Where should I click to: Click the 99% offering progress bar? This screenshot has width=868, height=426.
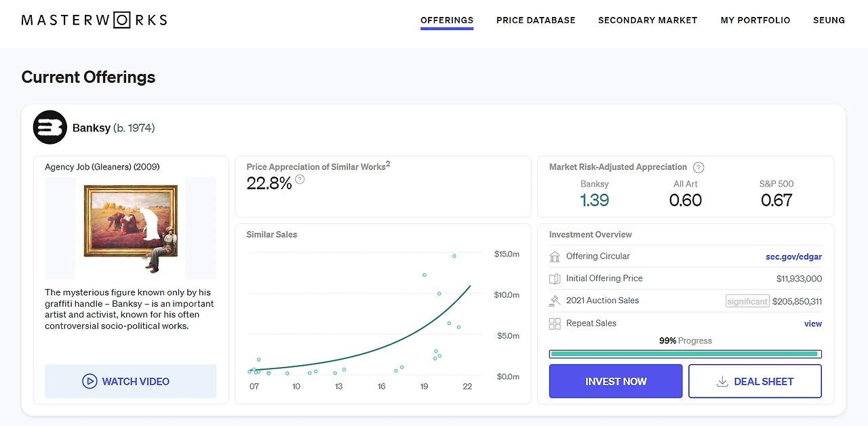(x=685, y=353)
